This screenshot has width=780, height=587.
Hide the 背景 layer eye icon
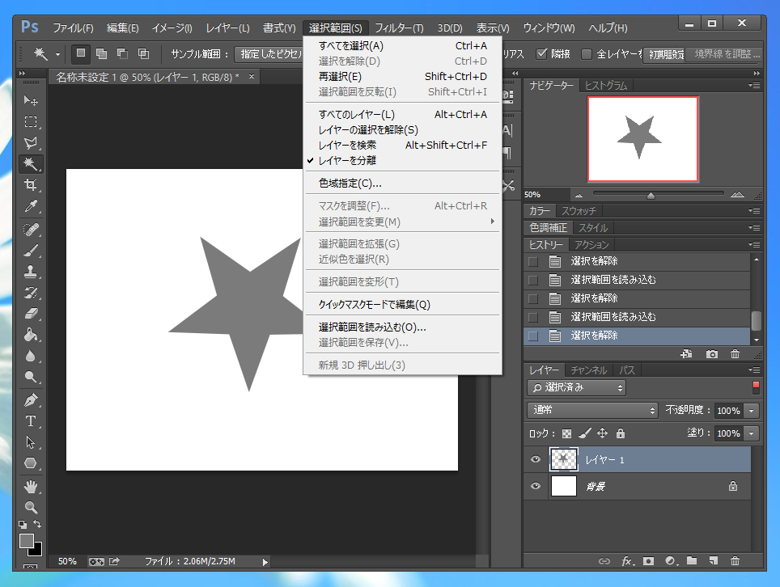536,486
